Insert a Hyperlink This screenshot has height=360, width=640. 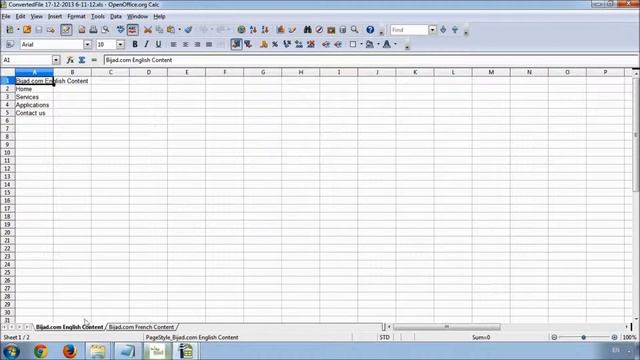pyautogui.click(x=241, y=30)
